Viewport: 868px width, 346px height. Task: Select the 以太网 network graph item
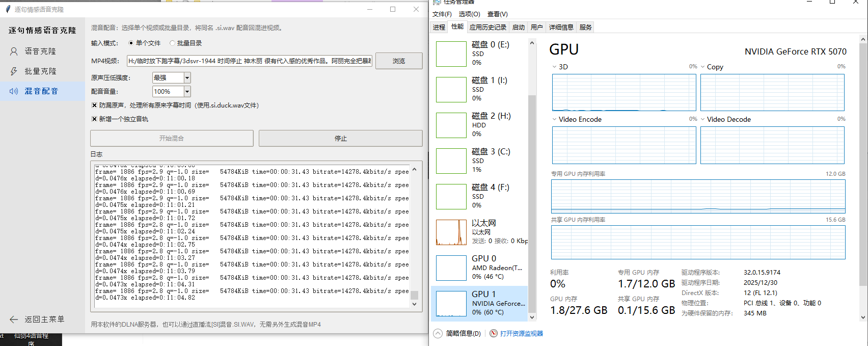pos(479,232)
